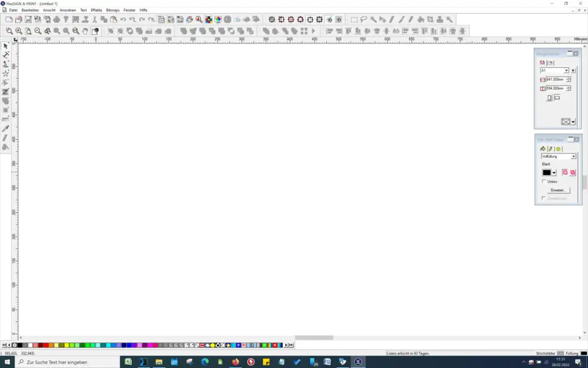
Task: Open the Black fill color dropdown arrow
Action: point(554,173)
